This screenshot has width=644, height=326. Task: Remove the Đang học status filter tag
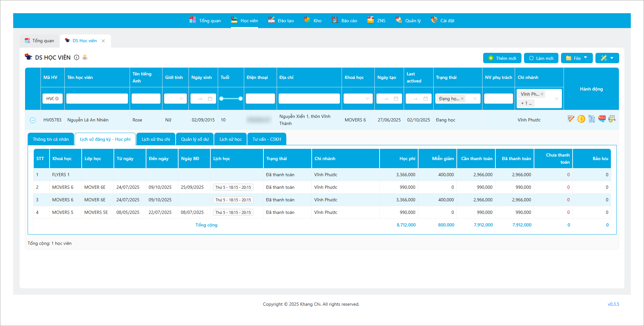[x=462, y=99]
